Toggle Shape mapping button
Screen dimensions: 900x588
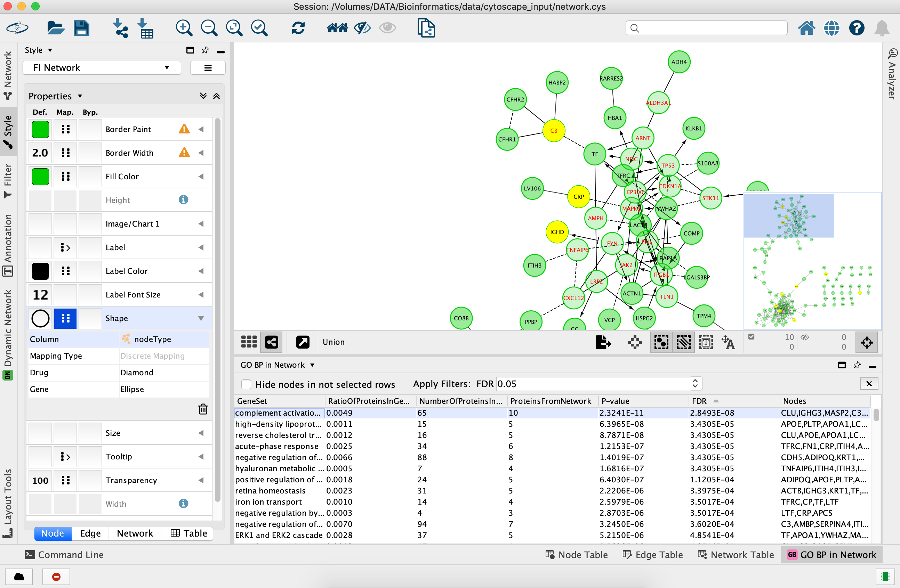[x=65, y=318]
